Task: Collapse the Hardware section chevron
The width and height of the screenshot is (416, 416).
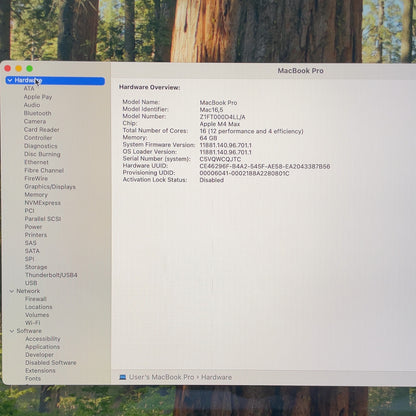Action: click(x=10, y=80)
